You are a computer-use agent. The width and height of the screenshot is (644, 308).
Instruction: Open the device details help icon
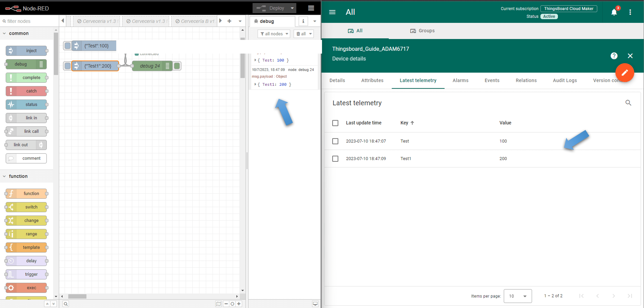coord(614,56)
